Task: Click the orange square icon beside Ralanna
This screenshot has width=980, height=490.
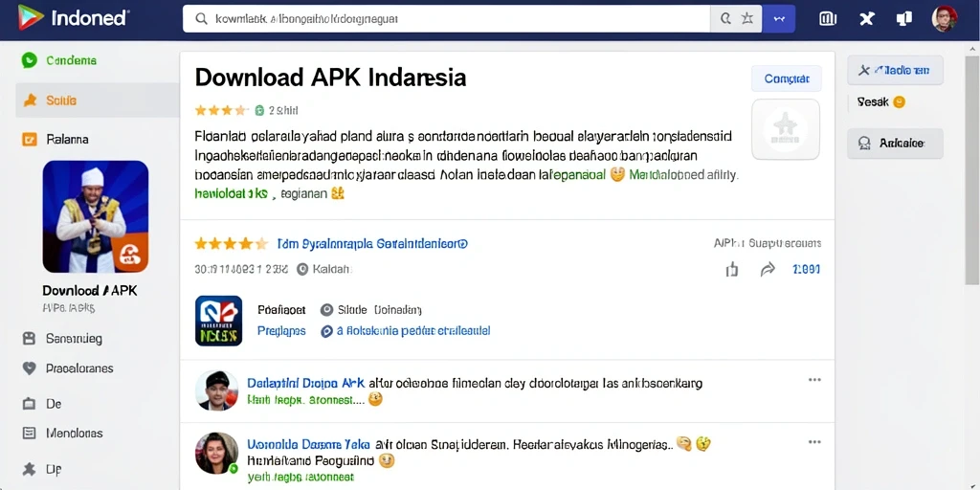Action: click(30, 139)
